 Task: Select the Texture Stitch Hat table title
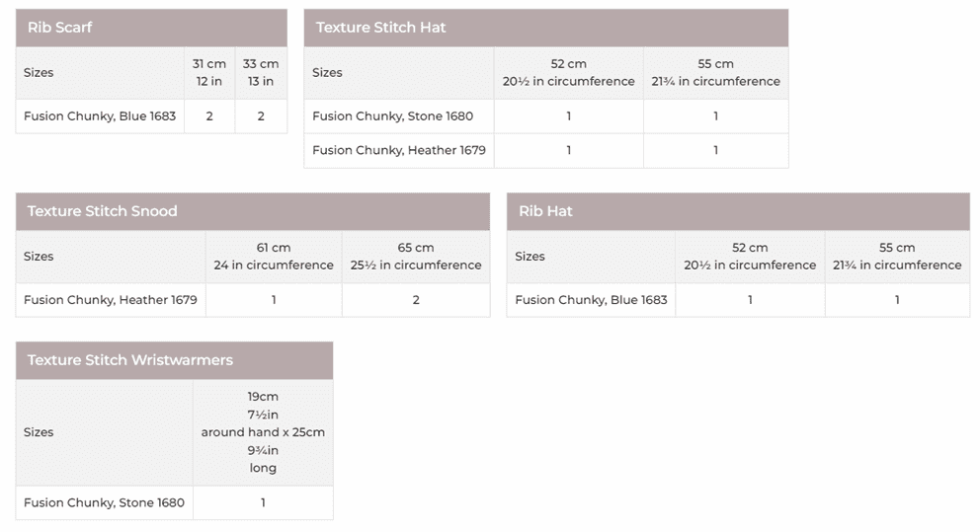click(381, 28)
